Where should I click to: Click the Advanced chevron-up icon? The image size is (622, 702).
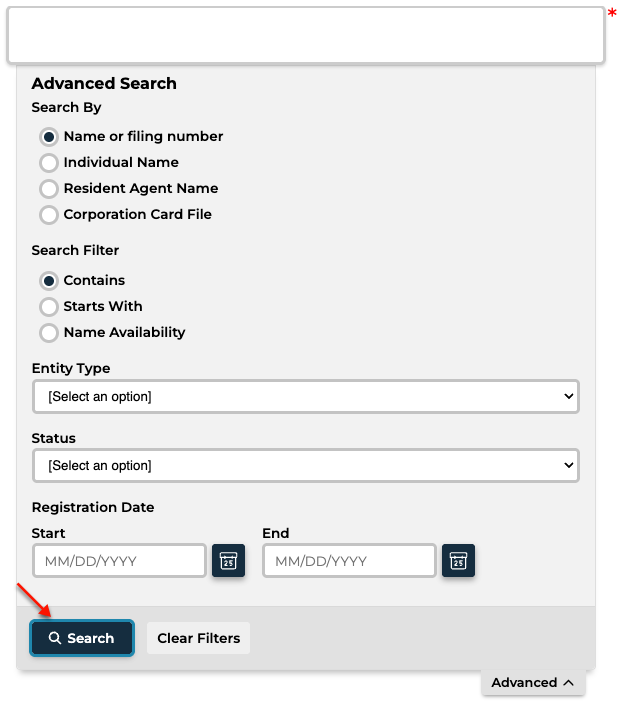[568, 682]
